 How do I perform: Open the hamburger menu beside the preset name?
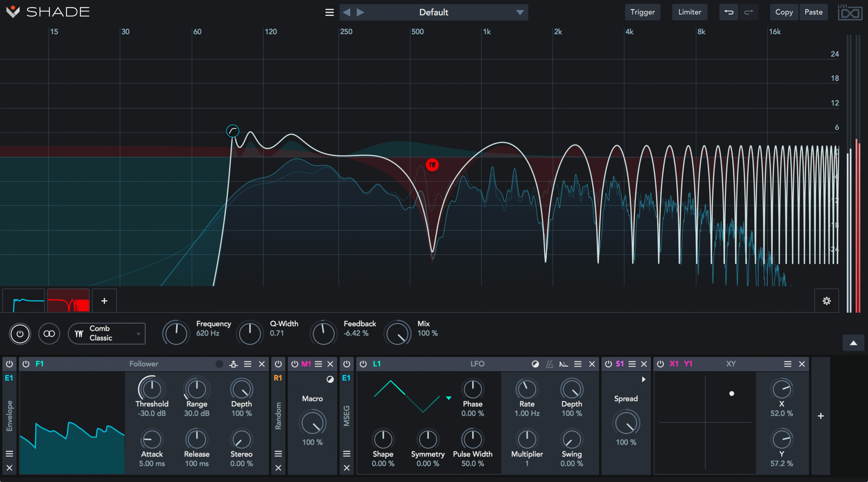tap(329, 13)
